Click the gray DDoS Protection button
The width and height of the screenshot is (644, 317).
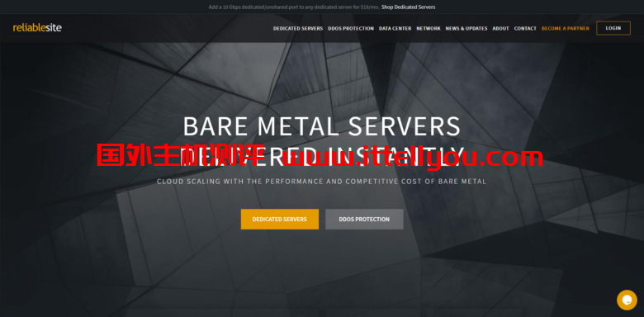point(364,220)
